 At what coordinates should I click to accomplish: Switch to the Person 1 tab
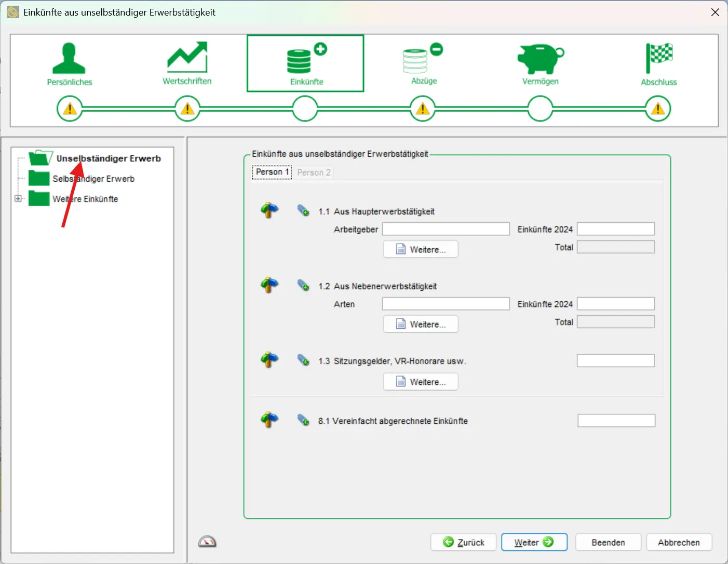point(272,172)
